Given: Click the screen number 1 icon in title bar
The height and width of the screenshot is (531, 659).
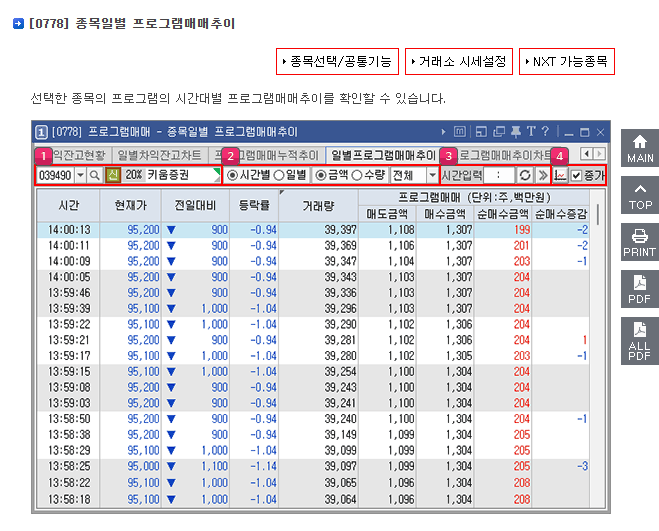Looking at the screenshot, I should (x=41, y=132).
